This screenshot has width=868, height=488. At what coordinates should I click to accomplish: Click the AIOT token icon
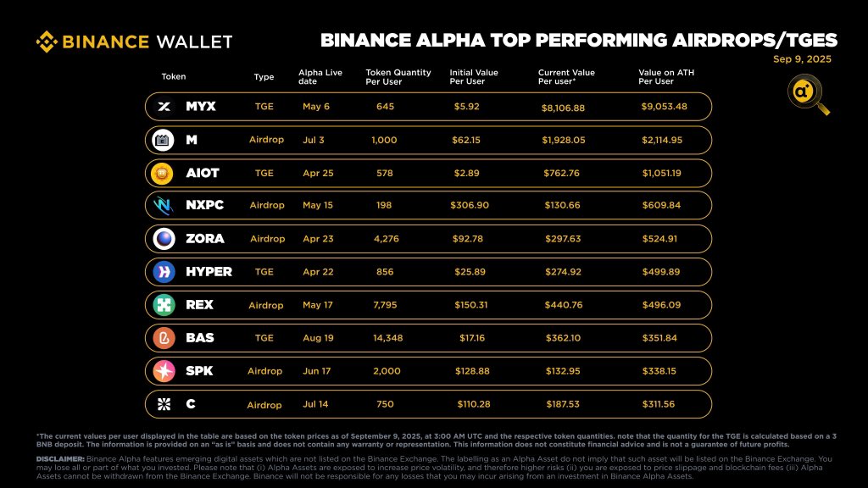coord(162,173)
